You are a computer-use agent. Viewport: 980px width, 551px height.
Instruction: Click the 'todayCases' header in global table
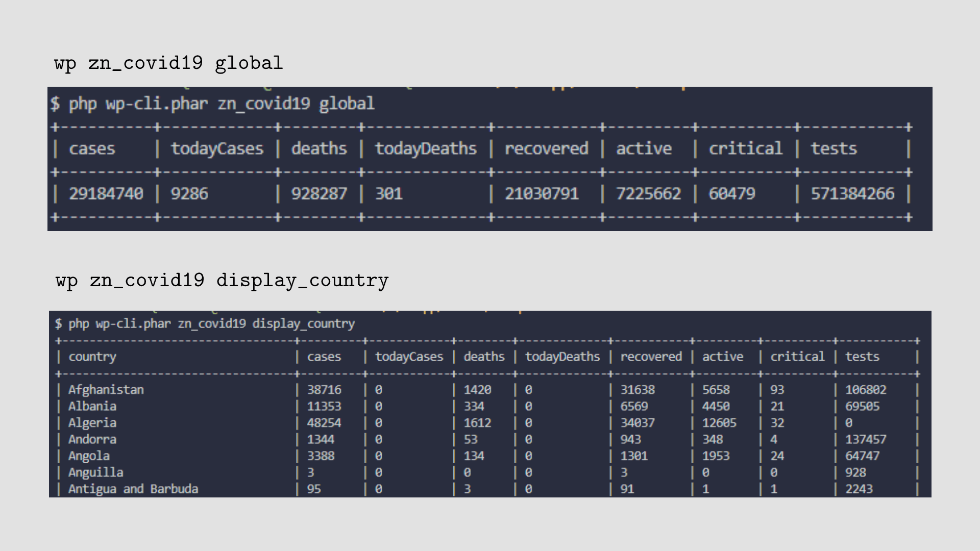217,149
